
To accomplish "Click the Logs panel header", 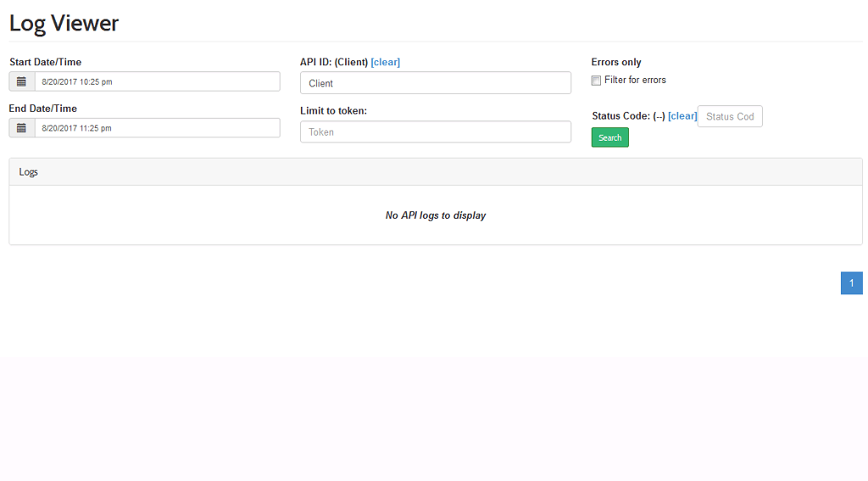I will click(435, 171).
